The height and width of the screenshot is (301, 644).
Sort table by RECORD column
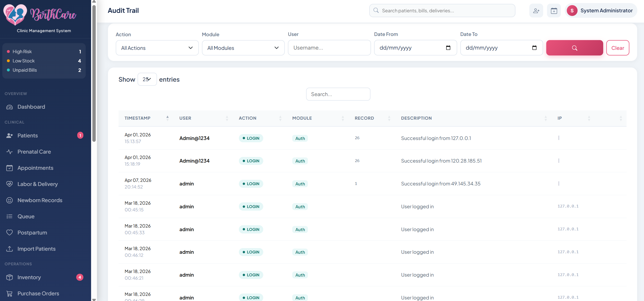pyautogui.click(x=372, y=118)
